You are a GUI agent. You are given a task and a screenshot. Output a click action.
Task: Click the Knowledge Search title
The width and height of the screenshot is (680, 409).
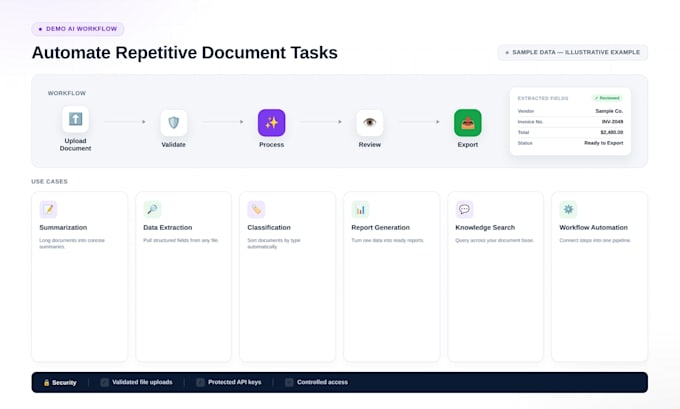pyautogui.click(x=485, y=227)
